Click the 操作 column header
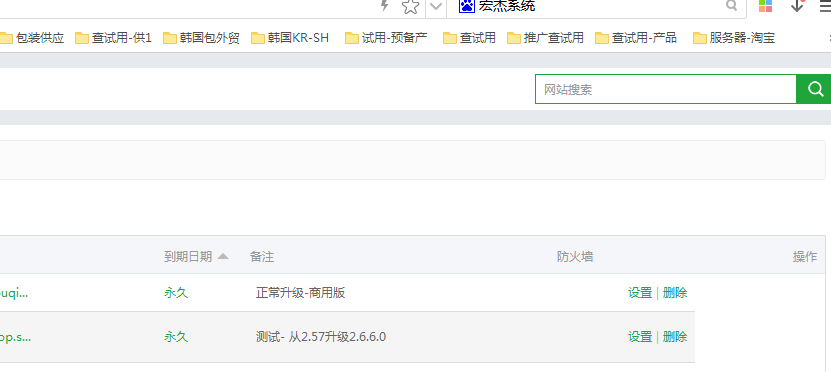Viewport: 831px width, 372px height. click(x=805, y=256)
